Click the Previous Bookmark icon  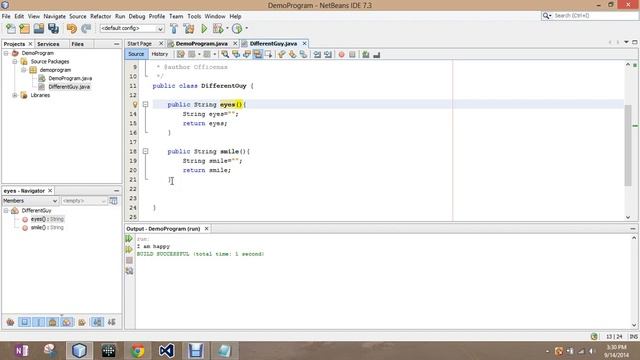[x=282, y=54]
